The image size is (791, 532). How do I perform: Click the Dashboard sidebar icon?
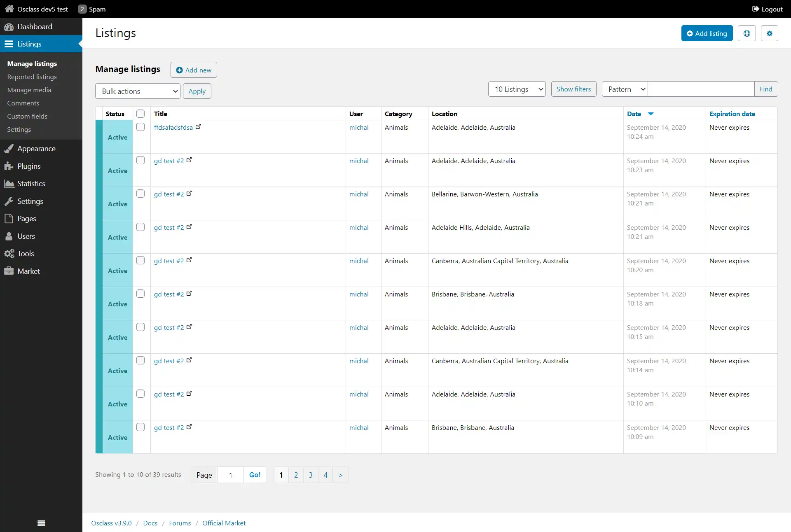(x=8, y=26)
